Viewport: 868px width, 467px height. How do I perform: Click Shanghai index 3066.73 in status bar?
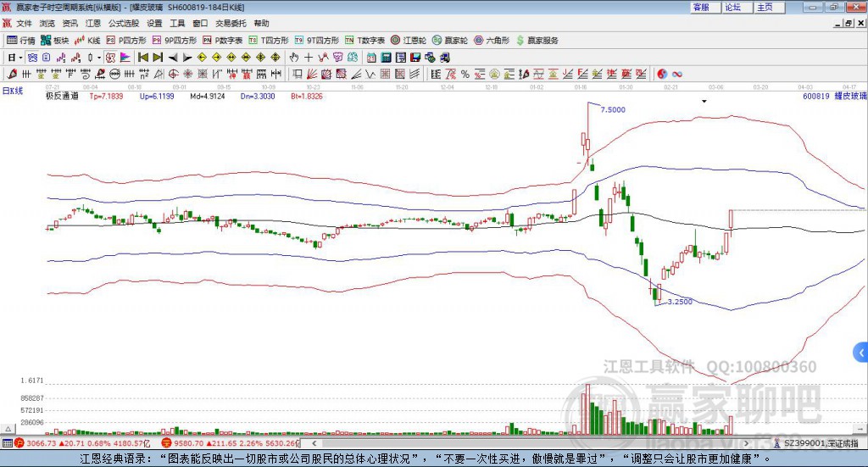tap(41, 443)
